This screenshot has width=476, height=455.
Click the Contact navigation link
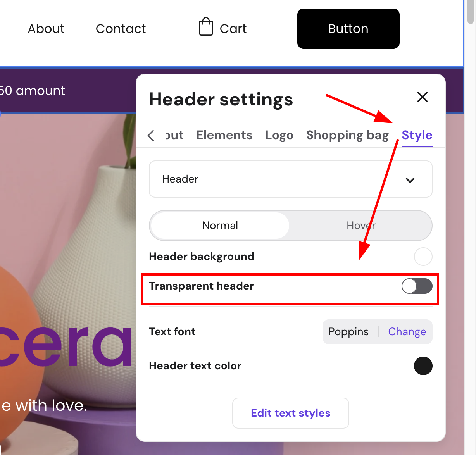point(121,29)
